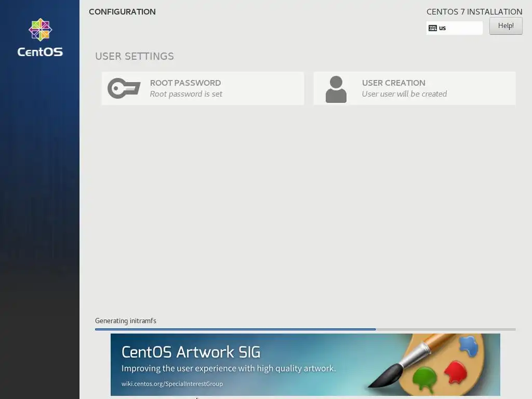This screenshot has height=399, width=532.
Task: Click the Generating initramfs status text
Action: [126, 321]
